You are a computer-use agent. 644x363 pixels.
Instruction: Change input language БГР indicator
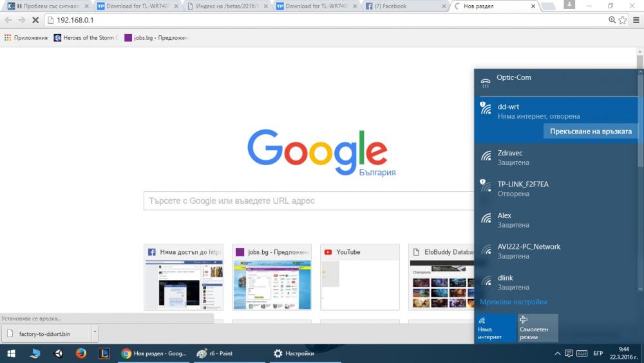(598, 353)
